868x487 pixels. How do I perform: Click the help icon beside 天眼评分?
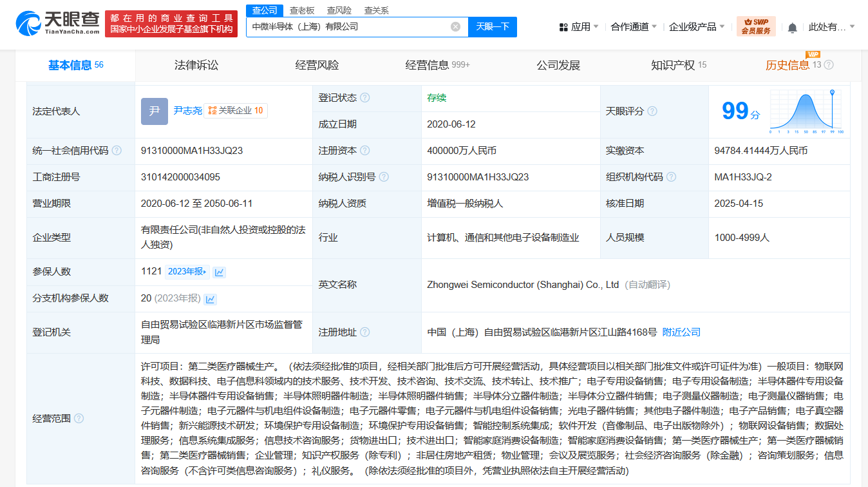tap(652, 111)
